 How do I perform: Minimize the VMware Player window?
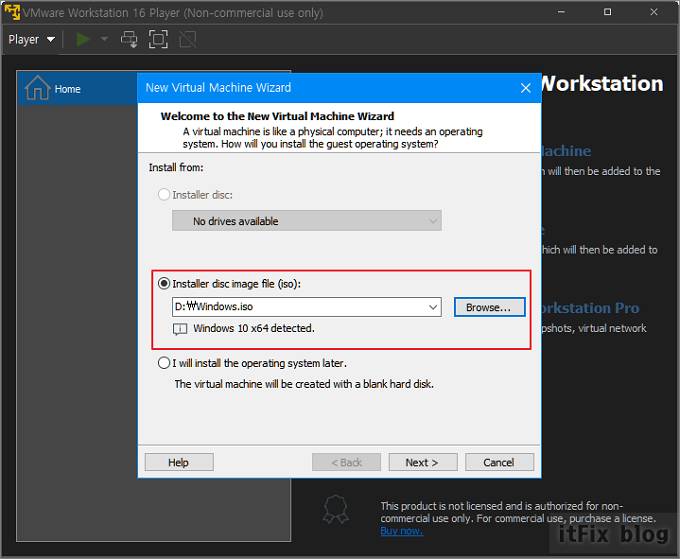(561, 12)
